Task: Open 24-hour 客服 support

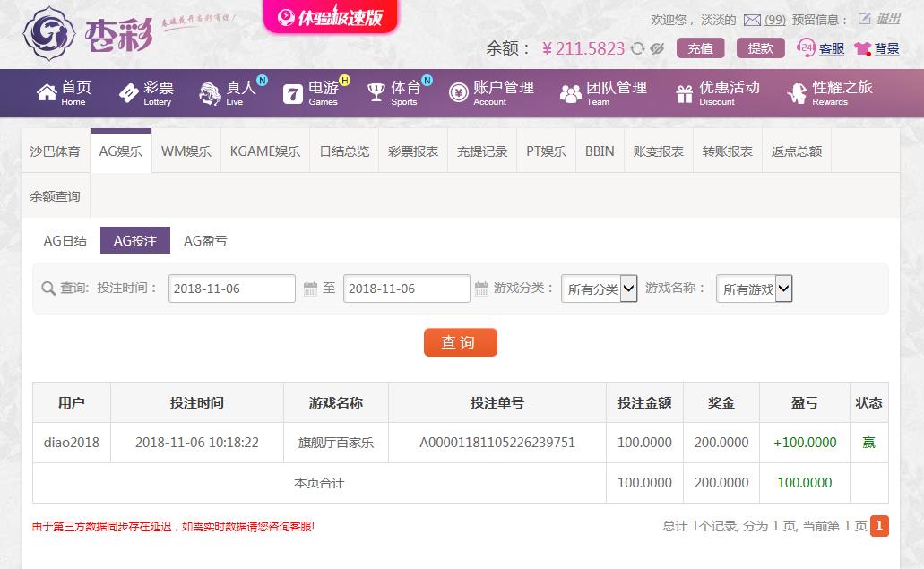Action: coord(820,48)
